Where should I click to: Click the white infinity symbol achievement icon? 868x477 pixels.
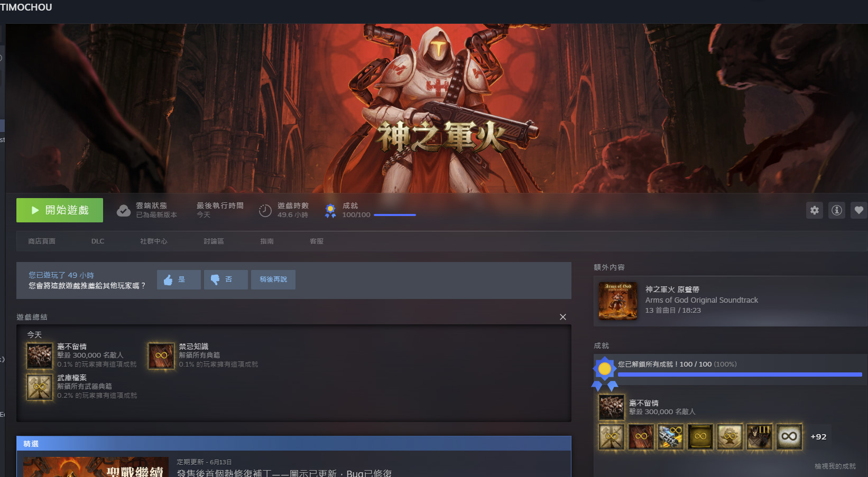pos(789,437)
